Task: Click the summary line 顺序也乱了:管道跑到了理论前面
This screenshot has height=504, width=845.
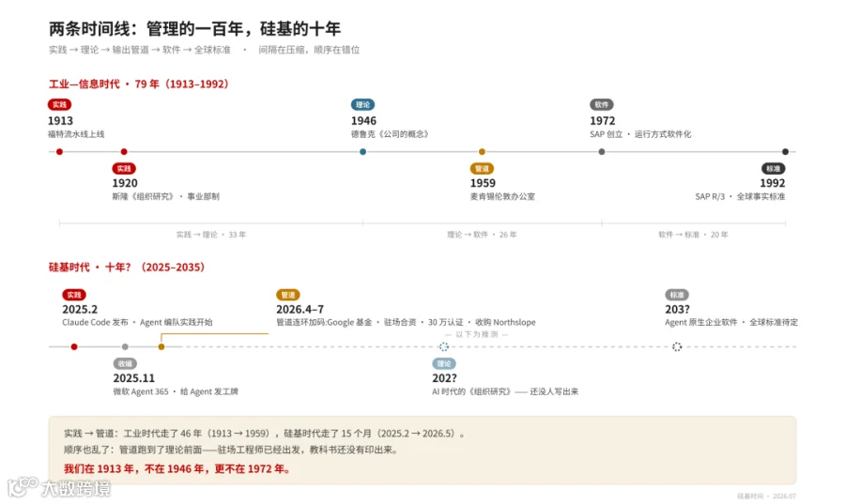Action: coord(232,450)
